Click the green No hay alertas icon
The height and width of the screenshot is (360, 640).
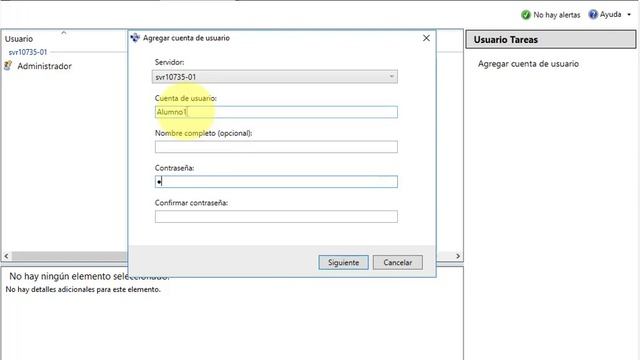(x=526, y=15)
